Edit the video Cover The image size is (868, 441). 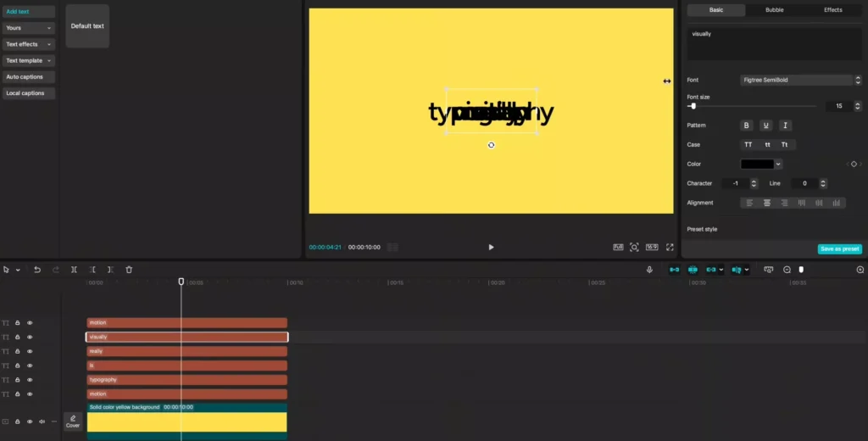point(73,421)
